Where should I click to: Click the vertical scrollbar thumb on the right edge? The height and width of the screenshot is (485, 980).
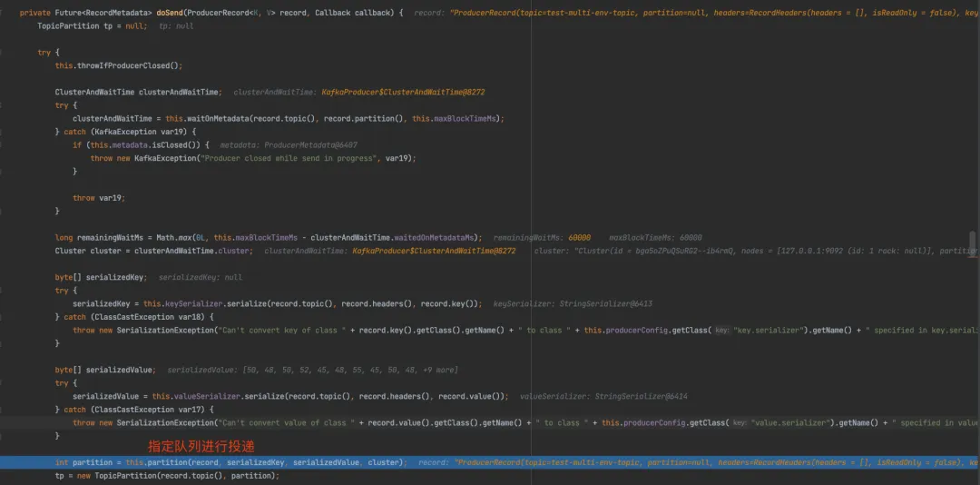[x=974, y=243]
